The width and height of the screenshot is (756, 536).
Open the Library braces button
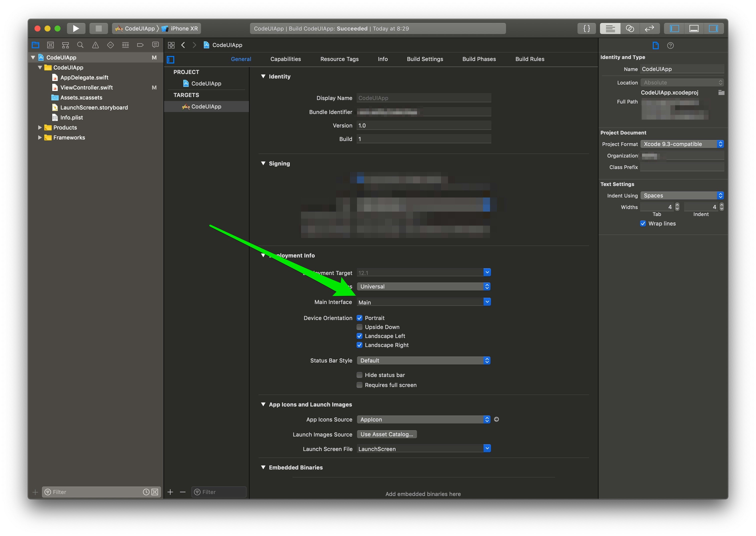[586, 28]
